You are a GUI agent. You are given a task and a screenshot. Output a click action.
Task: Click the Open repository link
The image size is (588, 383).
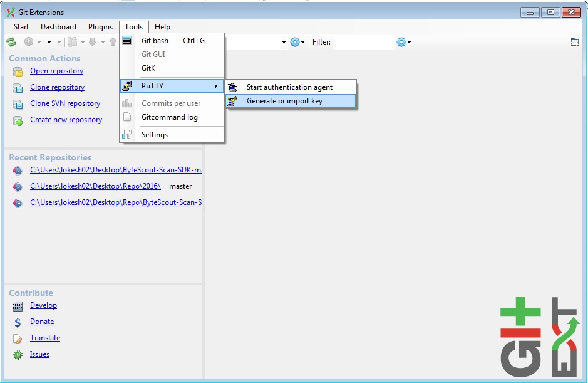56,71
